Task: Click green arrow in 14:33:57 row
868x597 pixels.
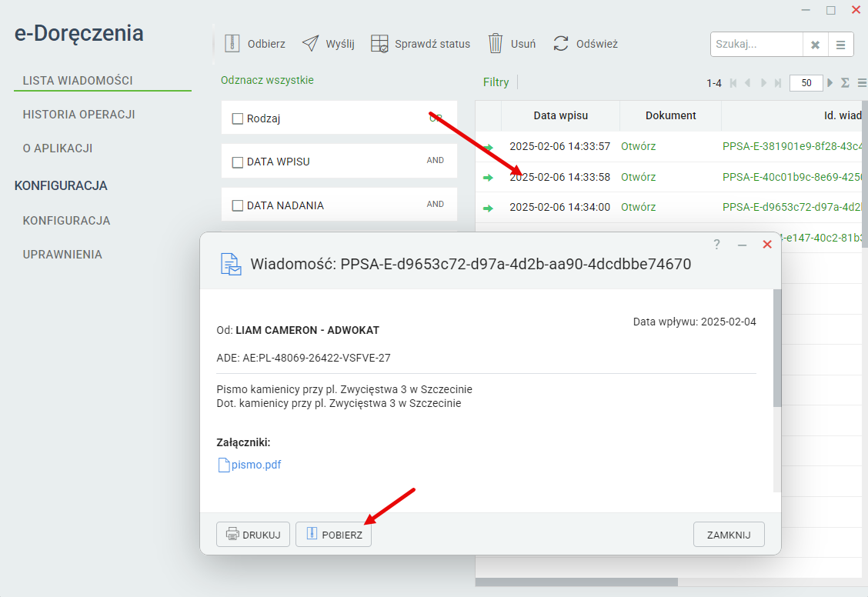Action: 488,147
